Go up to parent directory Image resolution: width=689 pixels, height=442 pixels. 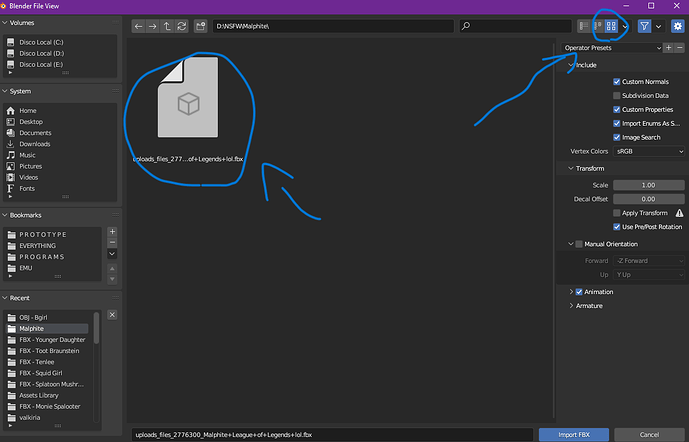click(x=167, y=26)
